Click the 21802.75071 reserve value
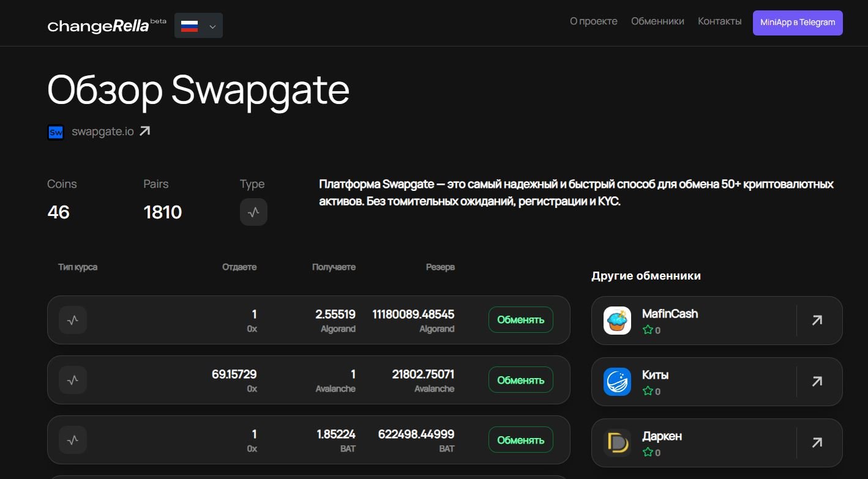Viewport: 868px width, 479px height. click(x=423, y=374)
